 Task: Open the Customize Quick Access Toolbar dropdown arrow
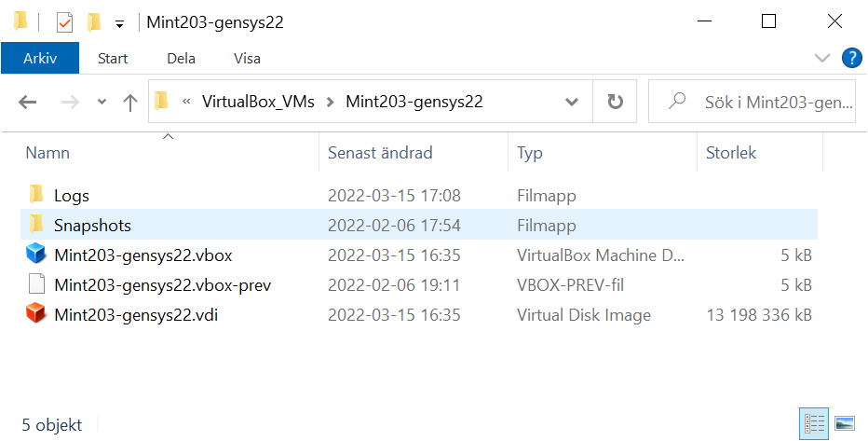point(119,24)
